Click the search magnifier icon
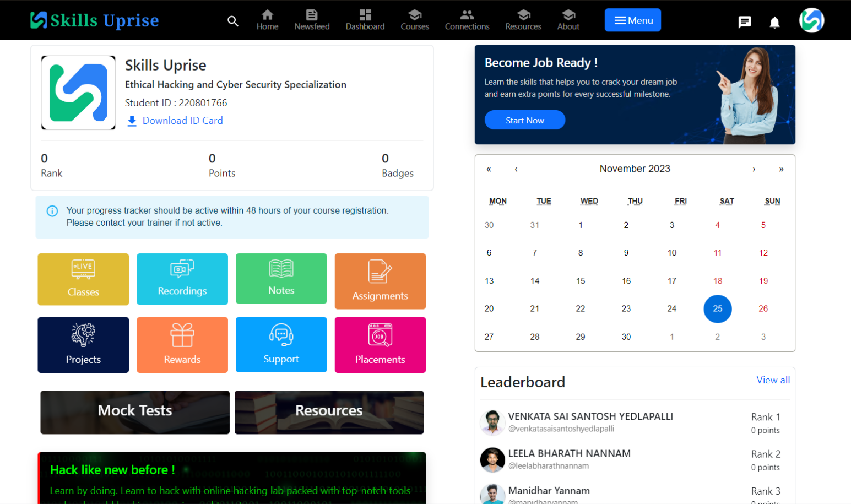851x504 pixels. [x=233, y=21]
